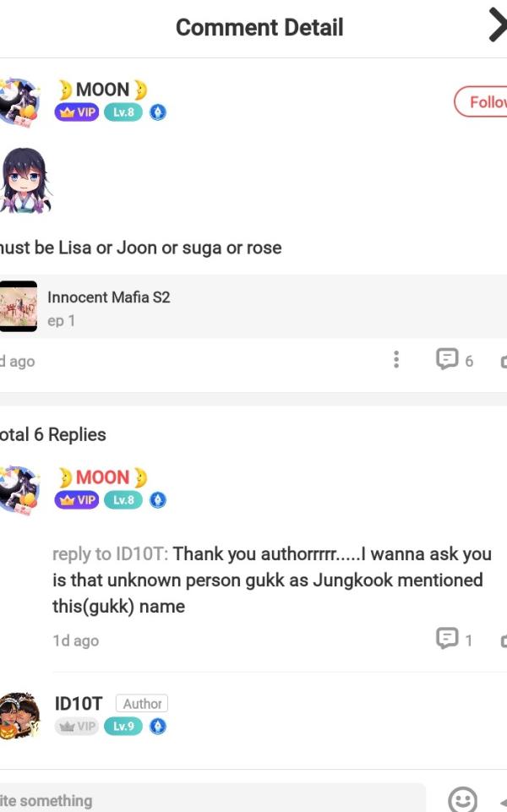Click the reply icon showing 1 reply
The image size is (507, 812).
pyautogui.click(x=447, y=639)
